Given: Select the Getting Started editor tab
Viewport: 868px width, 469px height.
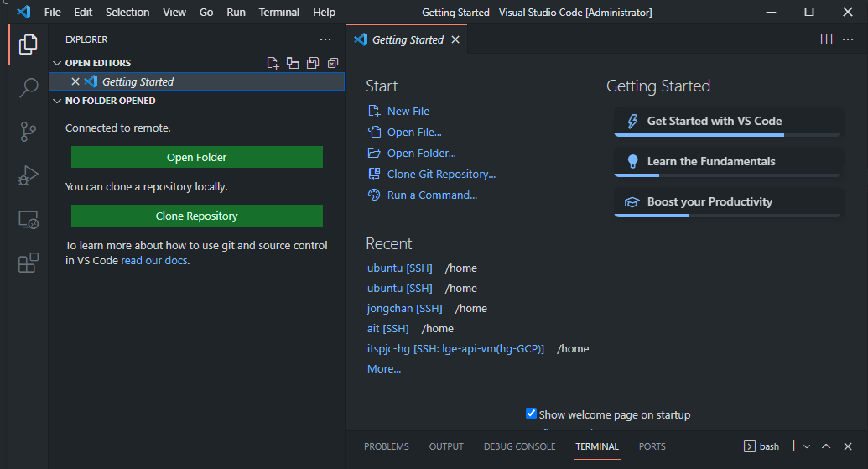Looking at the screenshot, I should click(x=407, y=39).
